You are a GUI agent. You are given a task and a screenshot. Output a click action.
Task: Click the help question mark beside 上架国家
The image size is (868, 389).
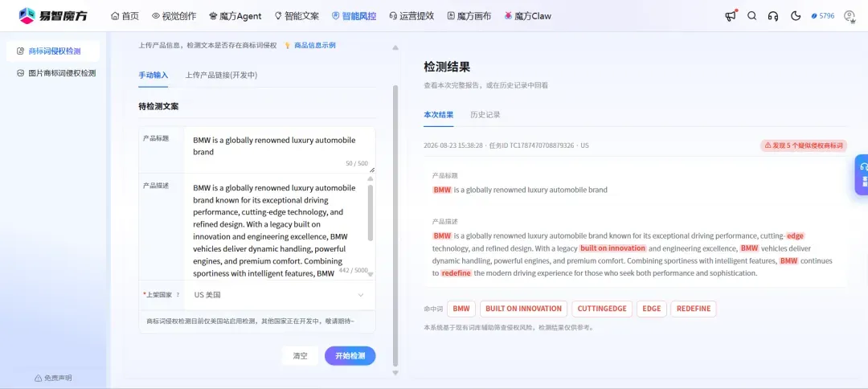click(x=178, y=295)
